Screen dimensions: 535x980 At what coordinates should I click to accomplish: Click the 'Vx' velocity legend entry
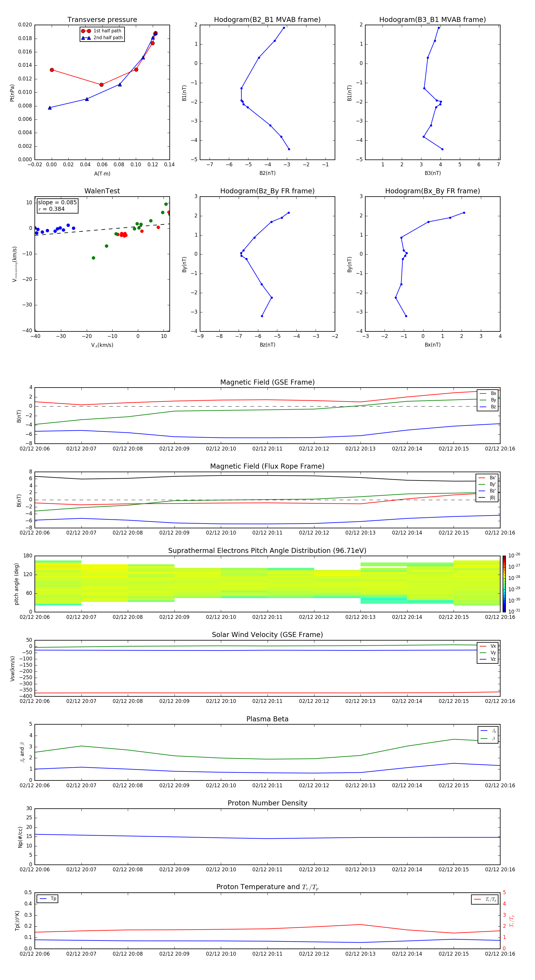pos(488,646)
